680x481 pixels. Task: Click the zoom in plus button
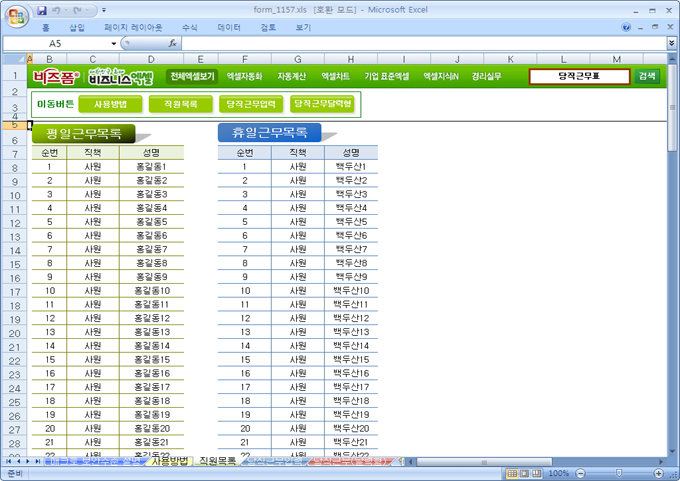[x=658, y=473]
